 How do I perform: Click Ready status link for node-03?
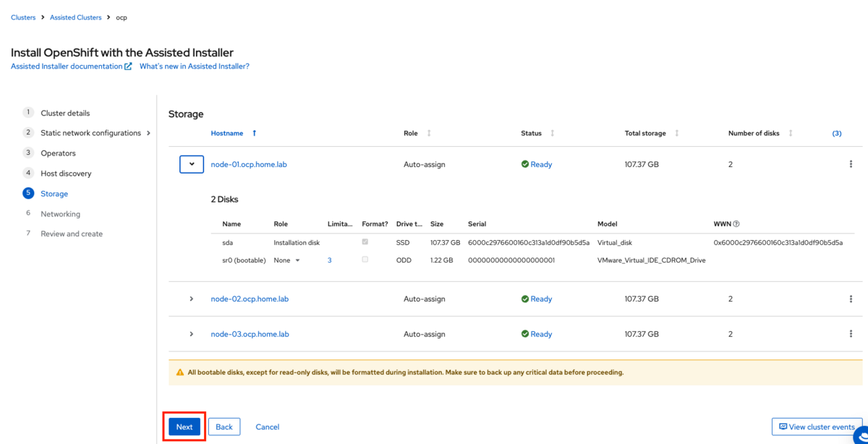pyautogui.click(x=541, y=334)
